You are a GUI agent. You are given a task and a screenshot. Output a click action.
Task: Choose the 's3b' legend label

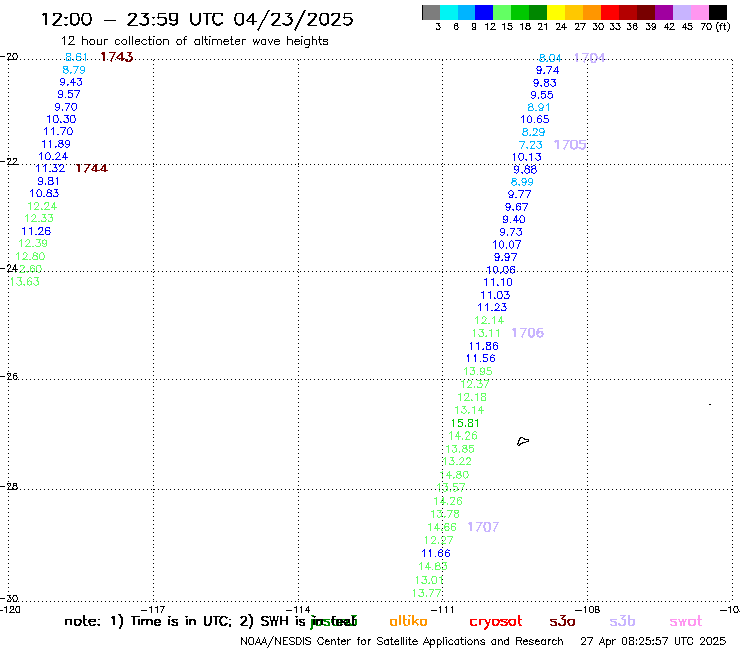[622, 621]
